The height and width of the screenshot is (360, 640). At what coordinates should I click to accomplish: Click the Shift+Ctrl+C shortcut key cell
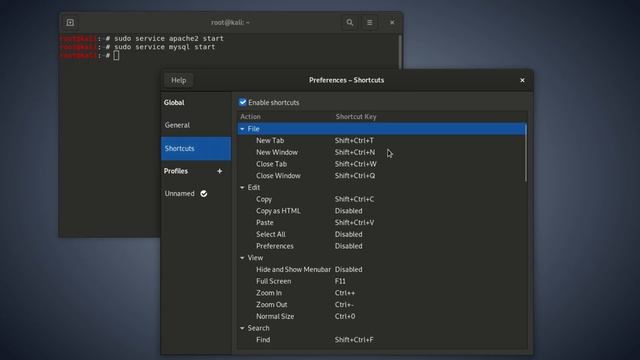point(354,199)
